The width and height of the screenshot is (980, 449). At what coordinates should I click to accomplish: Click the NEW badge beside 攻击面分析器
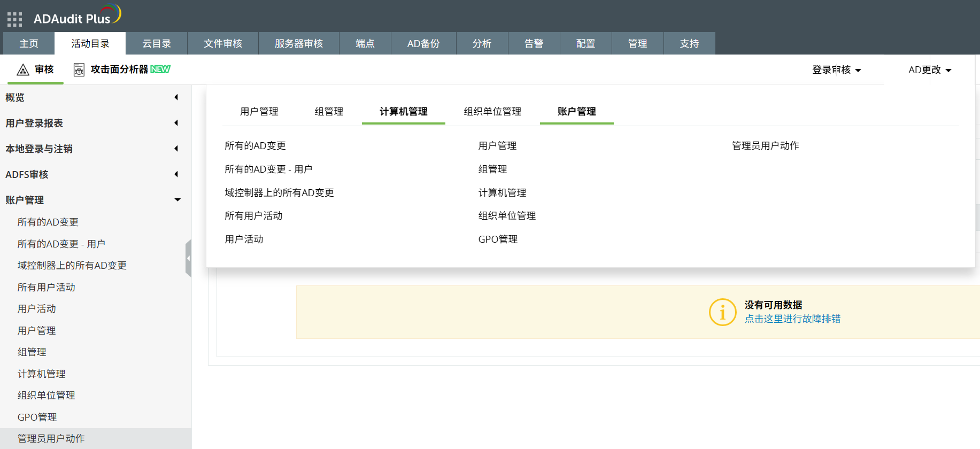coord(160,69)
